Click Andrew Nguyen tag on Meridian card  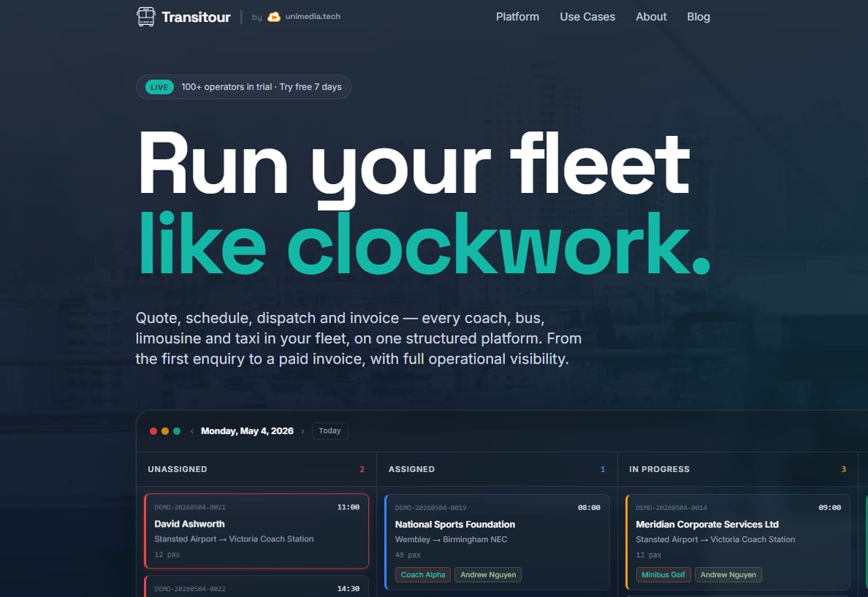pos(728,575)
